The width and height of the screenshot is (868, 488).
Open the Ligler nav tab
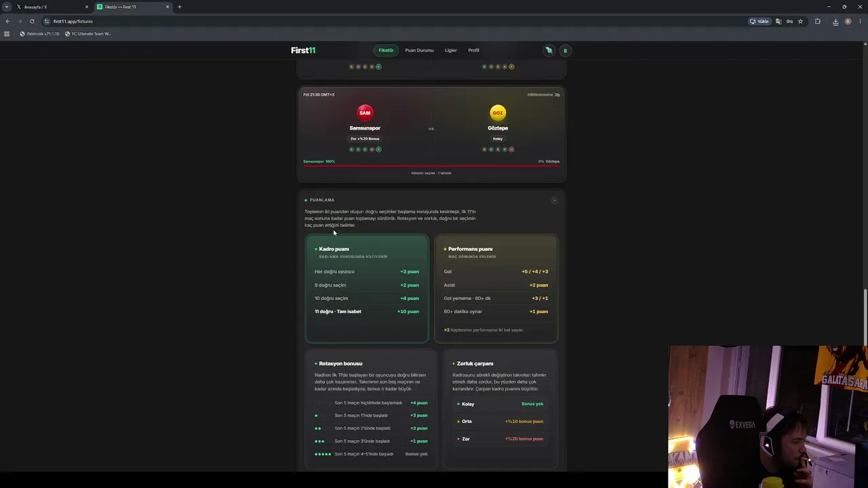click(451, 50)
